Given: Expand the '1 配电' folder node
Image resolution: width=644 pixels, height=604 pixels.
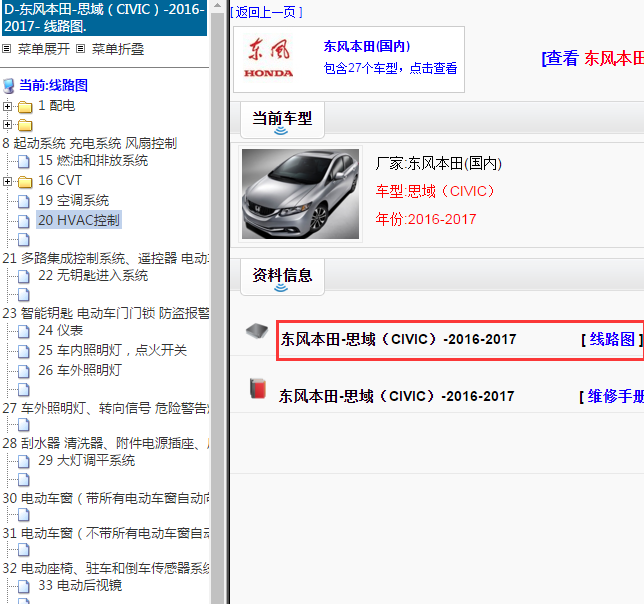Looking at the screenshot, I should [7, 106].
